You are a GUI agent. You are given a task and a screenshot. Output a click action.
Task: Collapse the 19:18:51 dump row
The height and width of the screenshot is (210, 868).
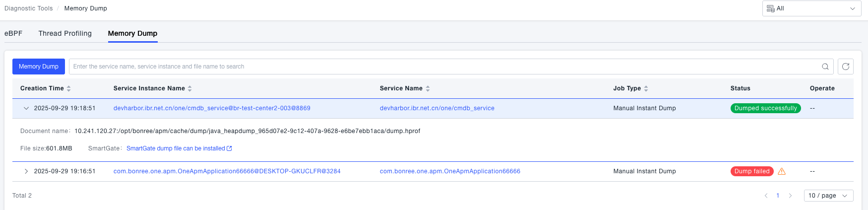[x=26, y=108]
